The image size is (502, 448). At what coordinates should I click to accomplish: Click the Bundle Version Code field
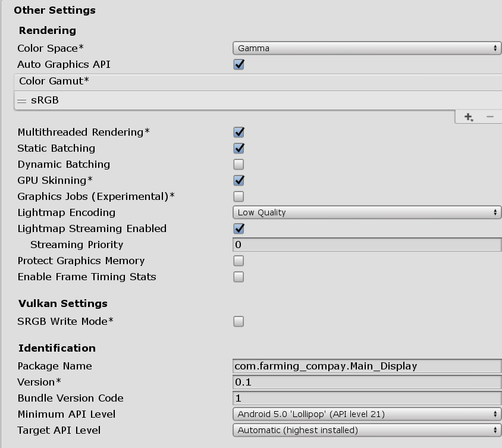[x=367, y=398]
